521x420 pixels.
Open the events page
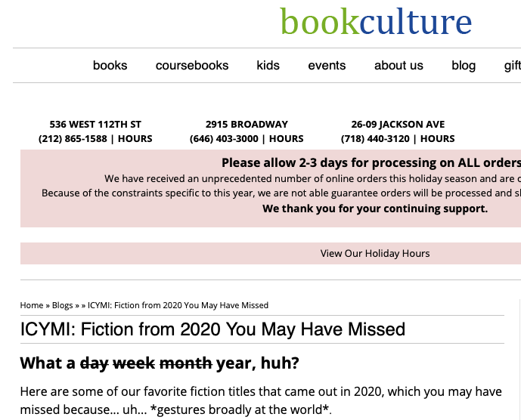327,66
